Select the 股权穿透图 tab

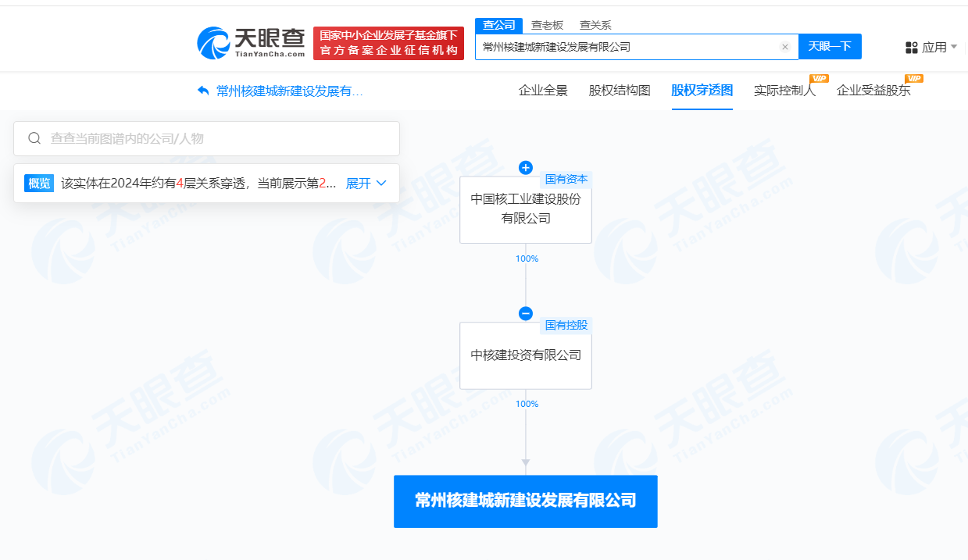click(702, 91)
